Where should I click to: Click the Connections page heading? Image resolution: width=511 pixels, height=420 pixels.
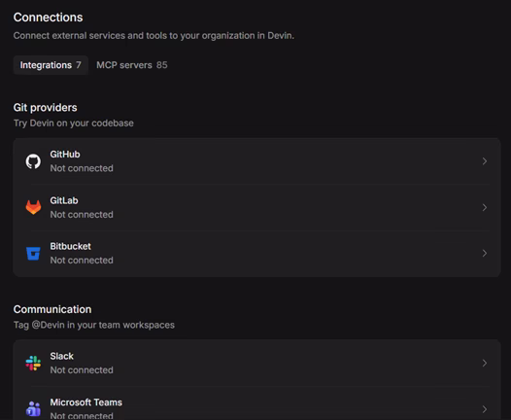[48, 17]
